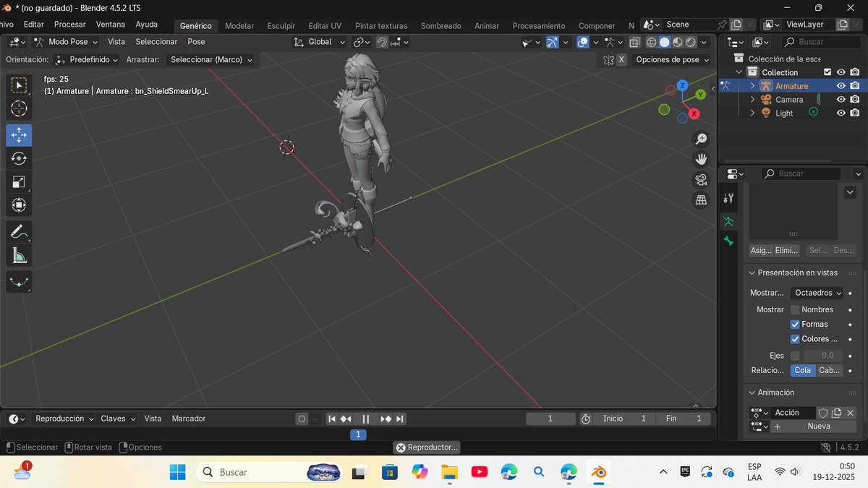Screen dimensions: 868x488
Task: Select the Measure tool
Action: 19,255
